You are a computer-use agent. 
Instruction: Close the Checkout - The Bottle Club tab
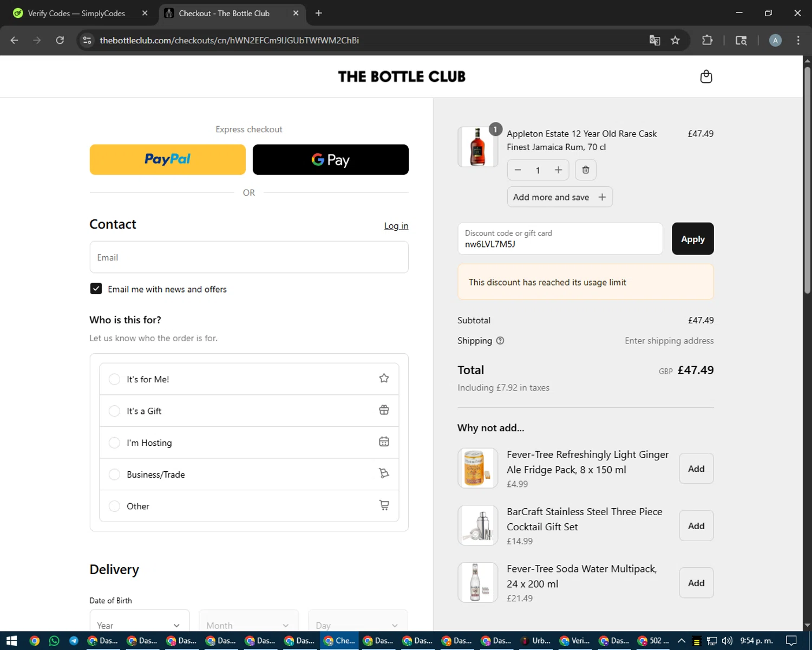296,13
